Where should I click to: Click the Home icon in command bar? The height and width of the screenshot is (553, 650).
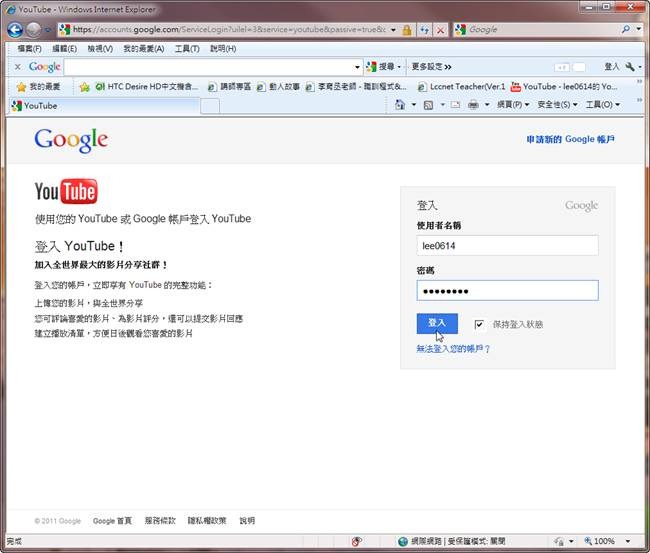click(x=400, y=105)
